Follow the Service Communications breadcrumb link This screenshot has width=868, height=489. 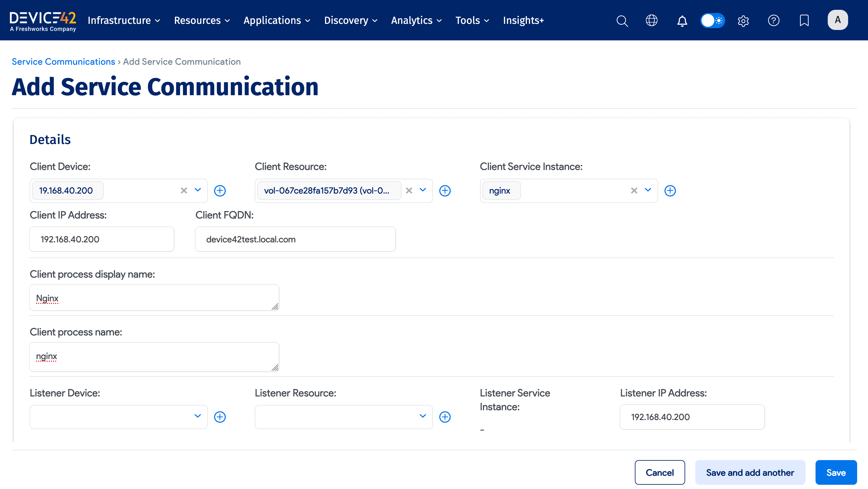coord(63,61)
